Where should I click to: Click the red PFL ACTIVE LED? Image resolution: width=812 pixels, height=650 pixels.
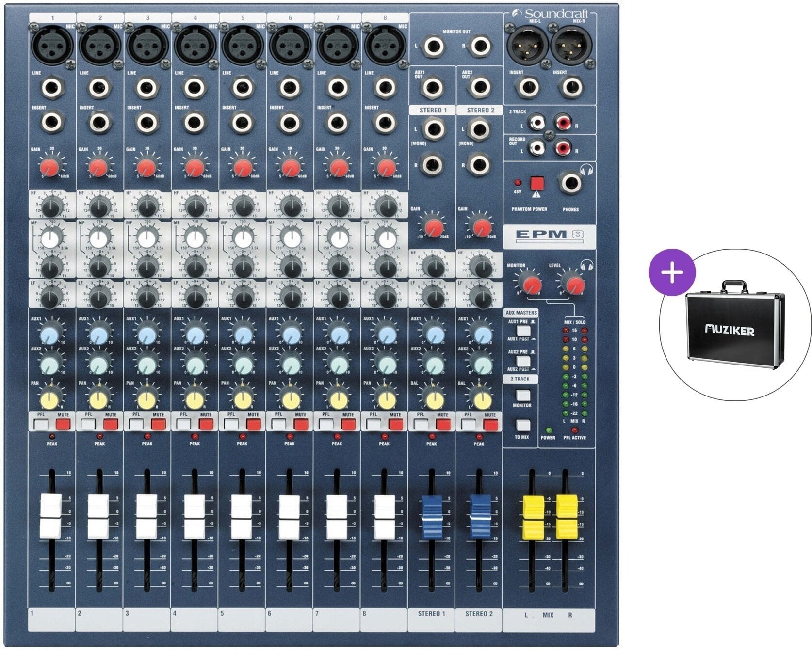[574, 430]
